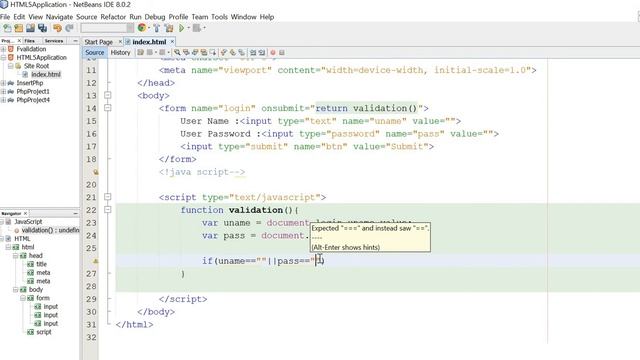The image size is (640, 360).
Task: Close the Navigator panel tab
Action: (x=25, y=213)
